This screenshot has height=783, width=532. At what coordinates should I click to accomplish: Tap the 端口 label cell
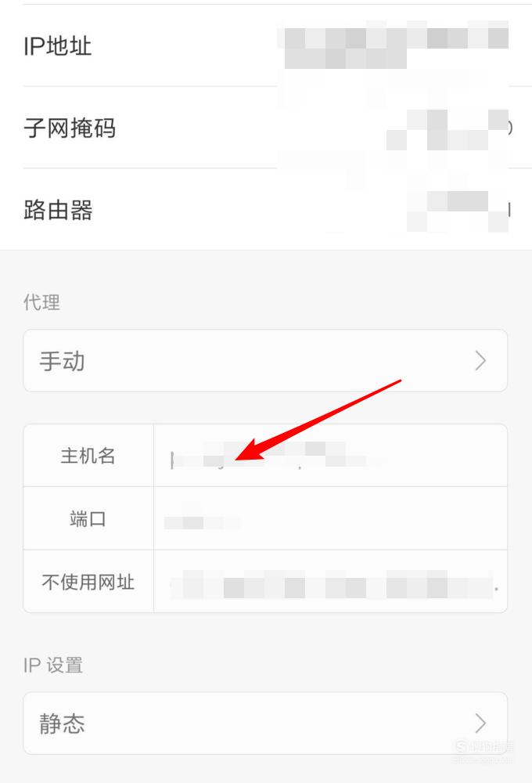pyautogui.click(x=88, y=518)
